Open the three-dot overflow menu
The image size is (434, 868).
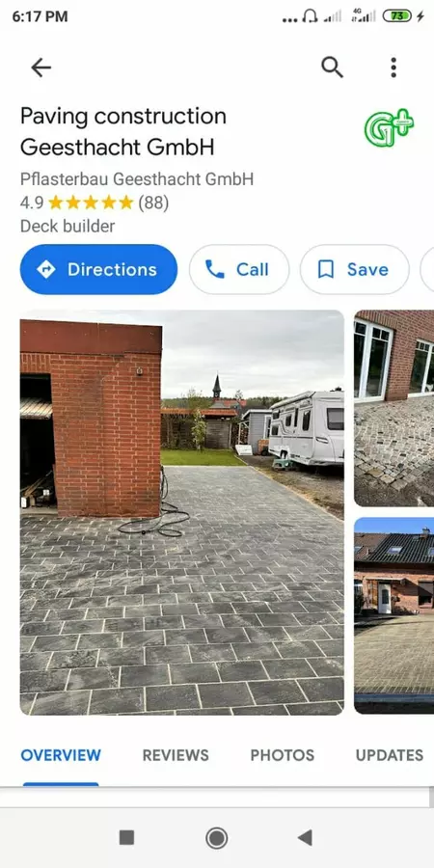click(x=393, y=68)
